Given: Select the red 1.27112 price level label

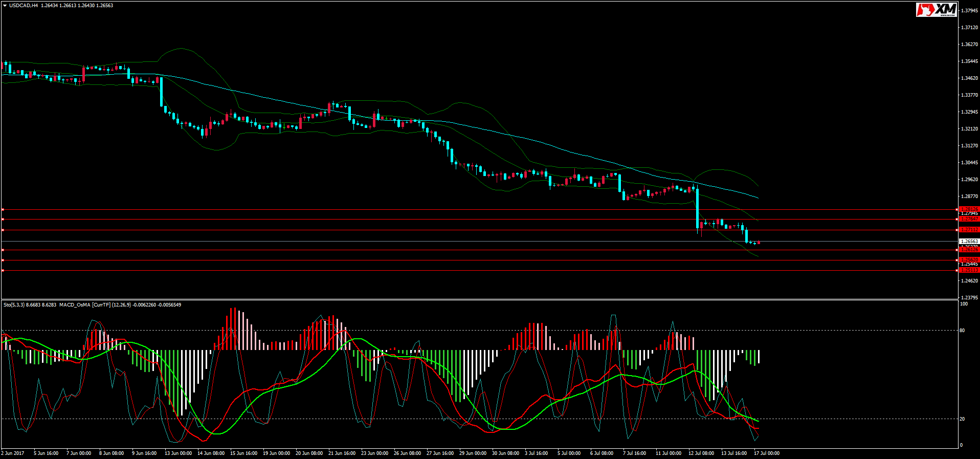Looking at the screenshot, I should point(969,230).
